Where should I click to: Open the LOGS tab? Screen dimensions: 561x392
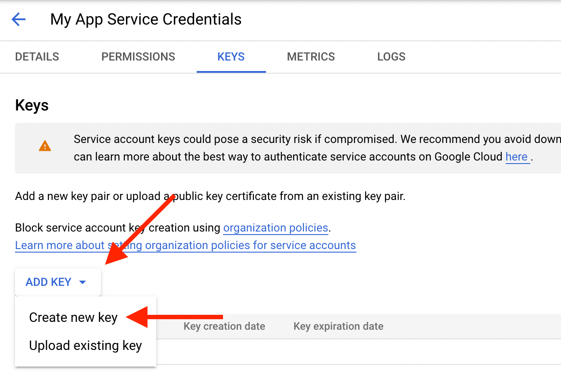coord(391,57)
